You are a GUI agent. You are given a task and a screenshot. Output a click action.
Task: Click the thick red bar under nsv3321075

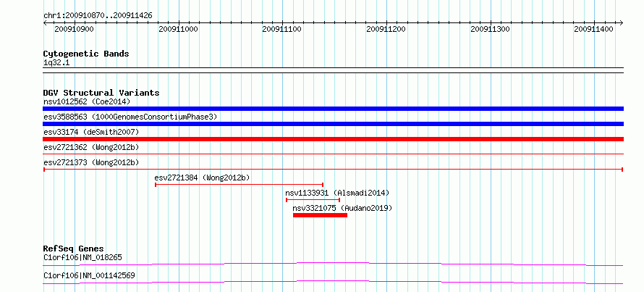click(x=320, y=215)
